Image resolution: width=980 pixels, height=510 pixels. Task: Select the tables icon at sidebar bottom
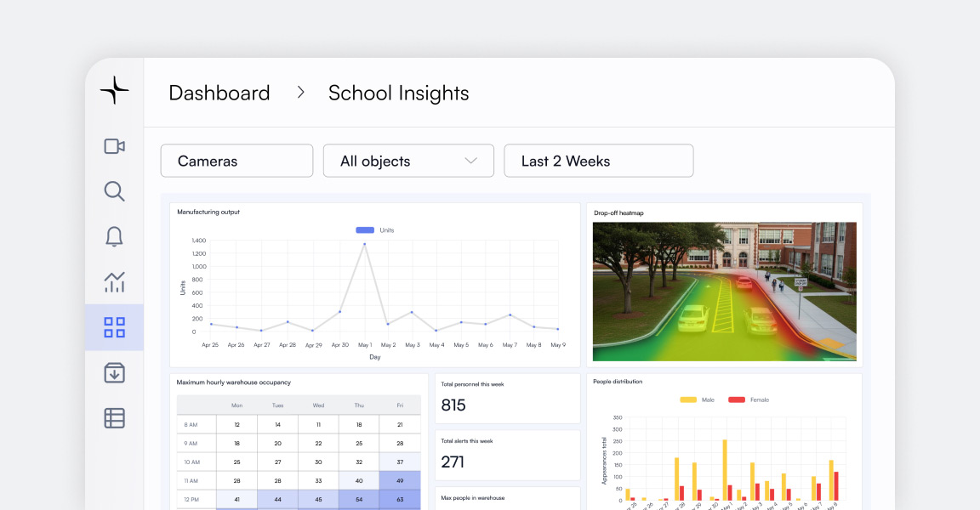[x=114, y=417]
